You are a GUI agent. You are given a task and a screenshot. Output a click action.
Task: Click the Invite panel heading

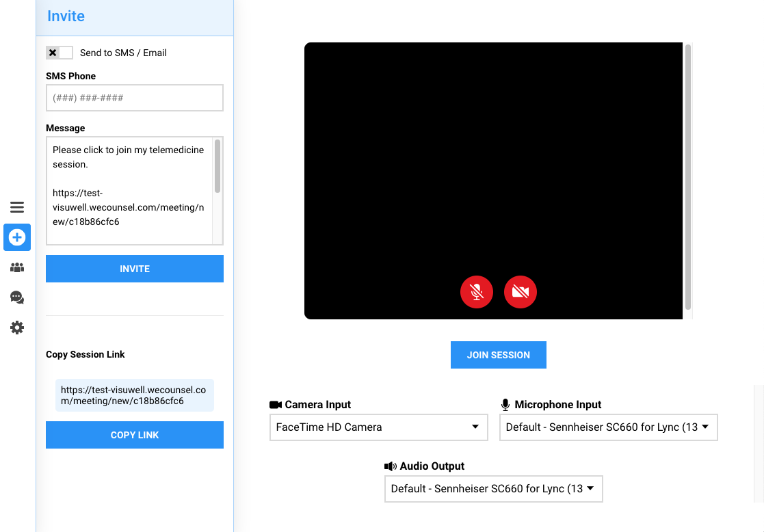[66, 16]
